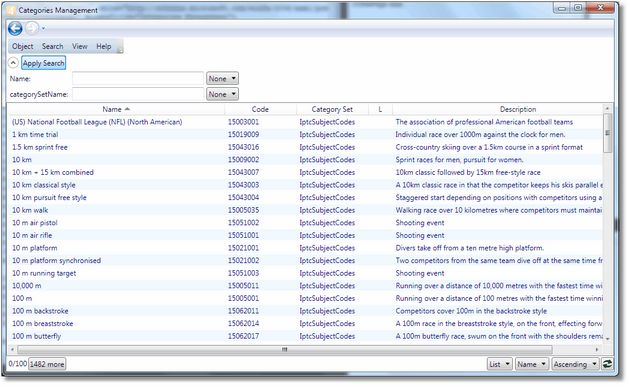Go back with the blue Back arrow

coord(15,28)
